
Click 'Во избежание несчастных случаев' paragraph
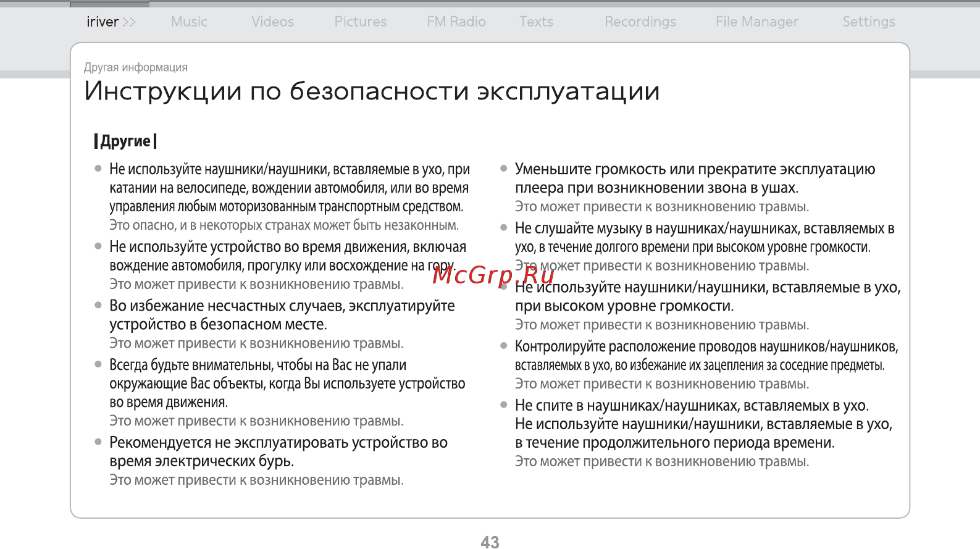[282, 315]
